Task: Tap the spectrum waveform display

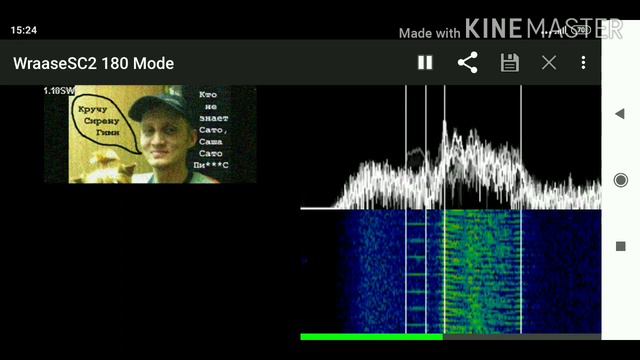Action: click(x=451, y=147)
